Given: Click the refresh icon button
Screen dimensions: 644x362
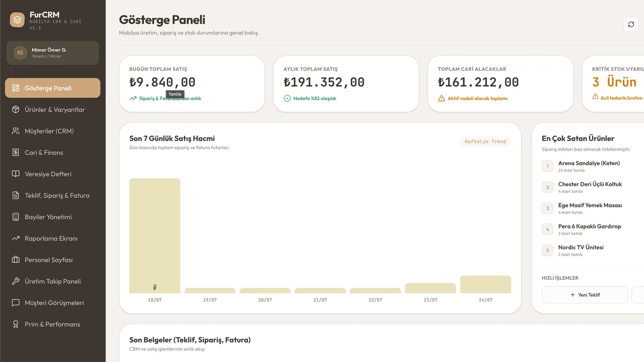Looking at the screenshot, I should pyautogui.click(x=631, y=25).
